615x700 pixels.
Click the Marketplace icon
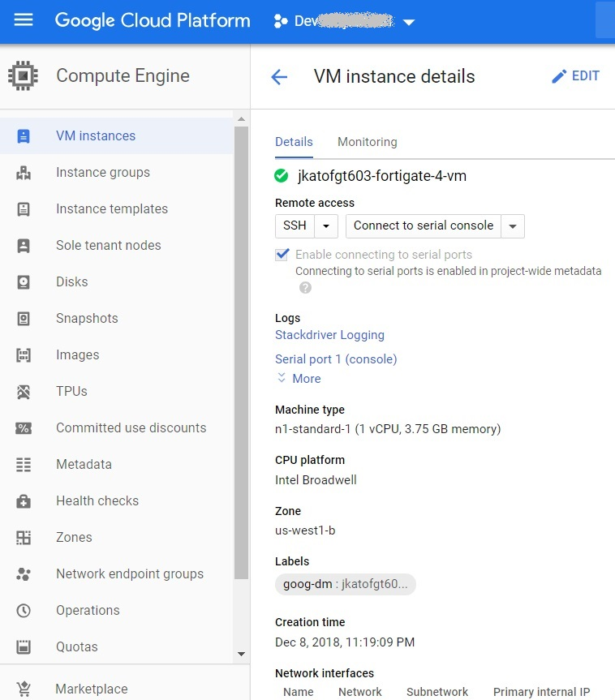coord(26,689)
